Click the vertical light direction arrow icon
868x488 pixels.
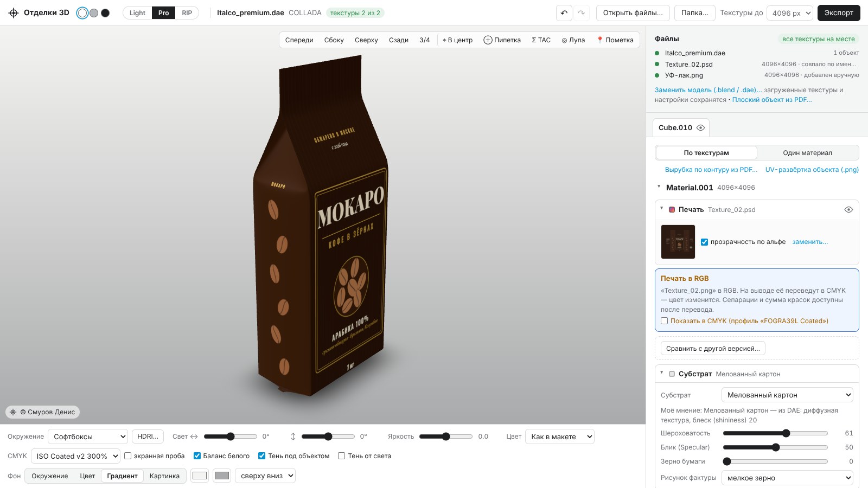293,436
